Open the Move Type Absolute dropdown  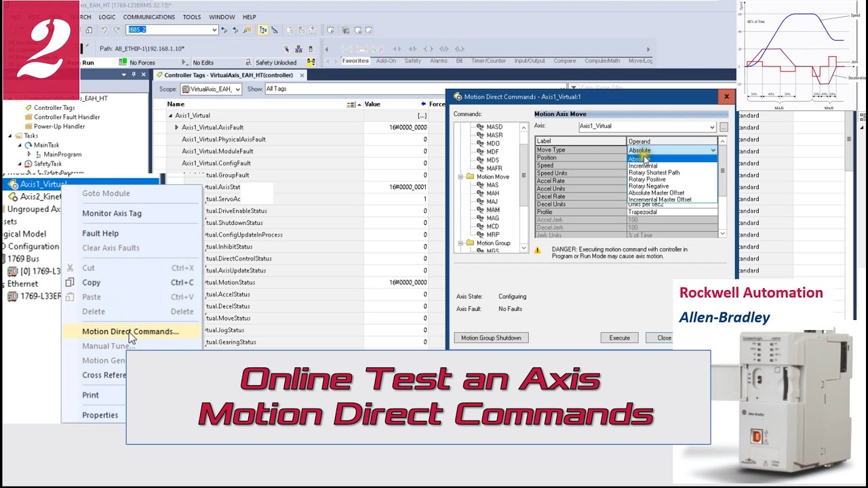click(x=713, y=150)
